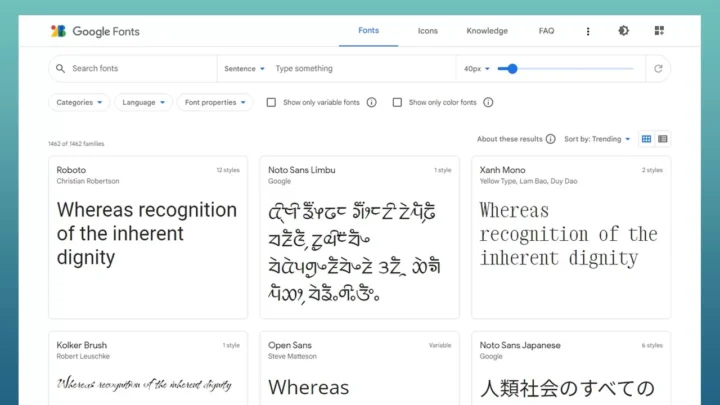Open the Roboto font card

[148, 237]
